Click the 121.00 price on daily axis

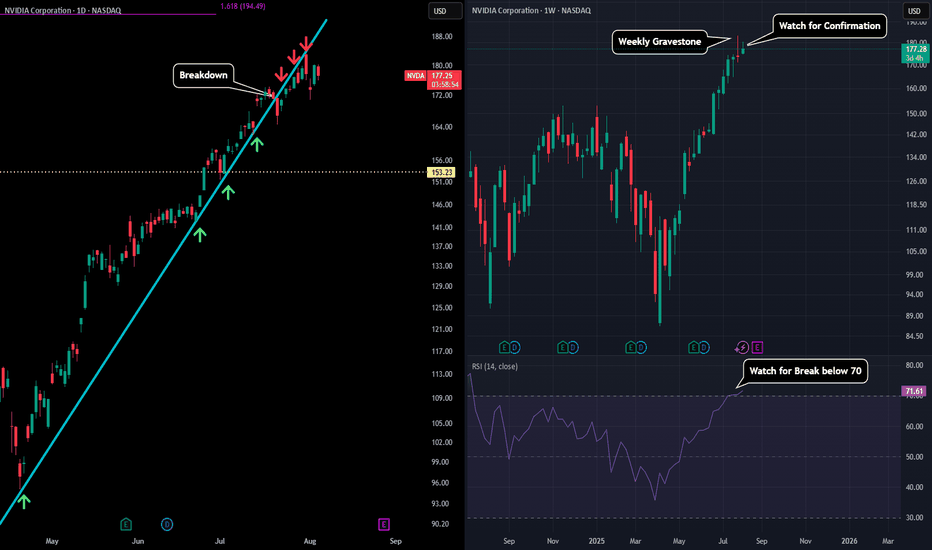(442, 329)
